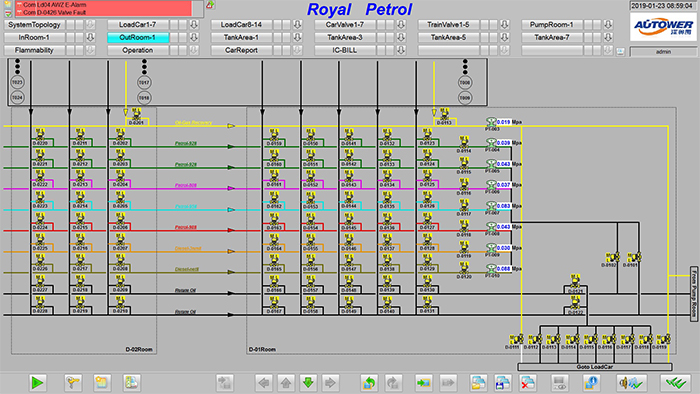Expand the arrow beside LoadCar1-7
Image resolution: width=700 pixels, height=394 pixels.
[x=194, y=25]
